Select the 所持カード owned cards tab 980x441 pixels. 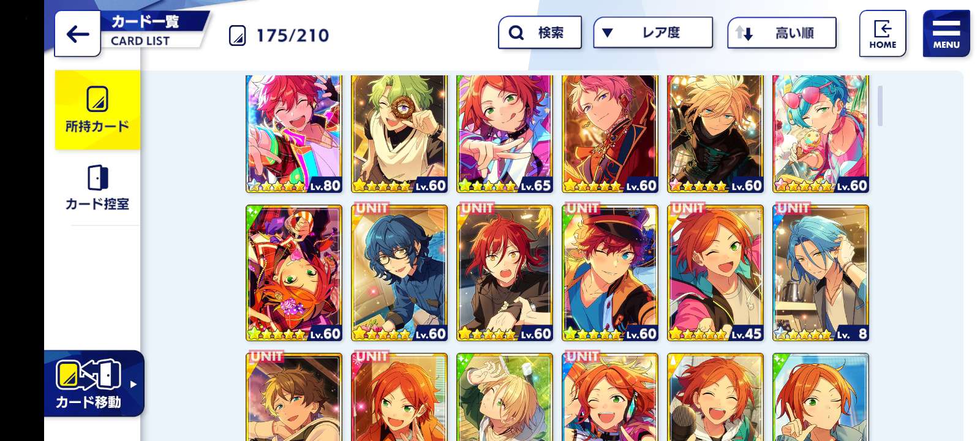point(97,110)
